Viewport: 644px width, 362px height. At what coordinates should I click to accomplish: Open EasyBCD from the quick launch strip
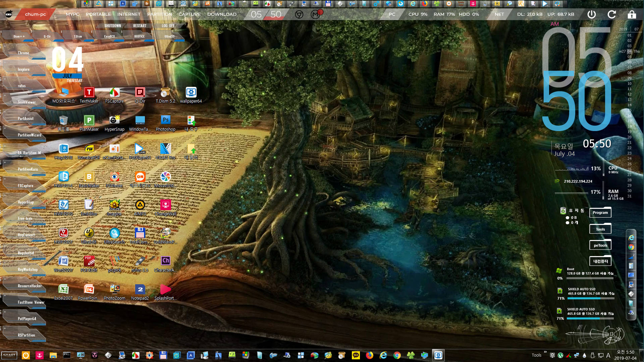(x=109, y=37)
